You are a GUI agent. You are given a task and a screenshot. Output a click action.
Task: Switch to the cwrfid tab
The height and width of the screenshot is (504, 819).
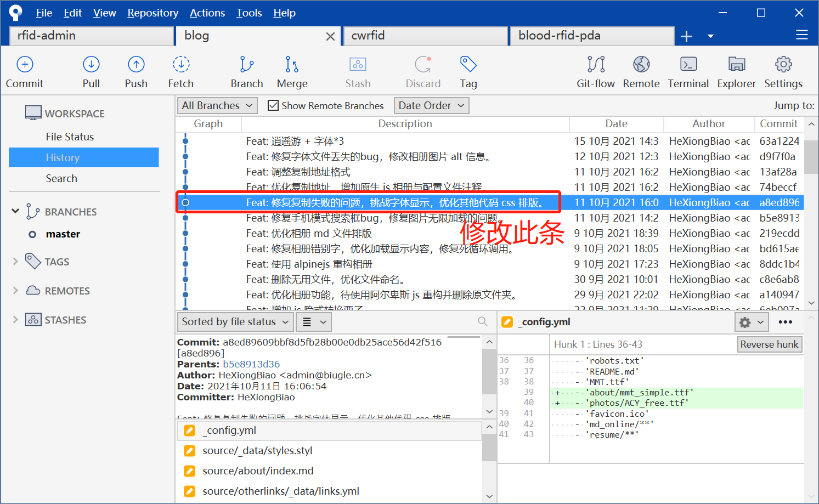(x=426, y=36)
